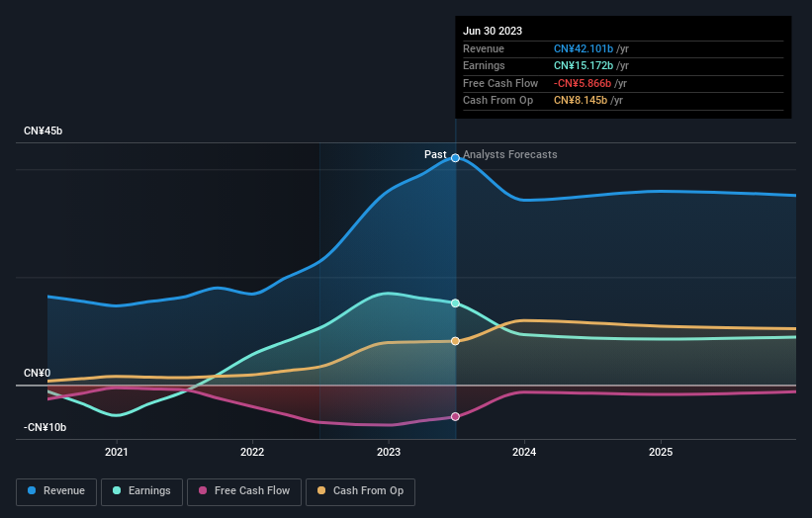Click the -CN¥10b y-axis label
Viewport: 812px width, 518px height.
point(45,427)
